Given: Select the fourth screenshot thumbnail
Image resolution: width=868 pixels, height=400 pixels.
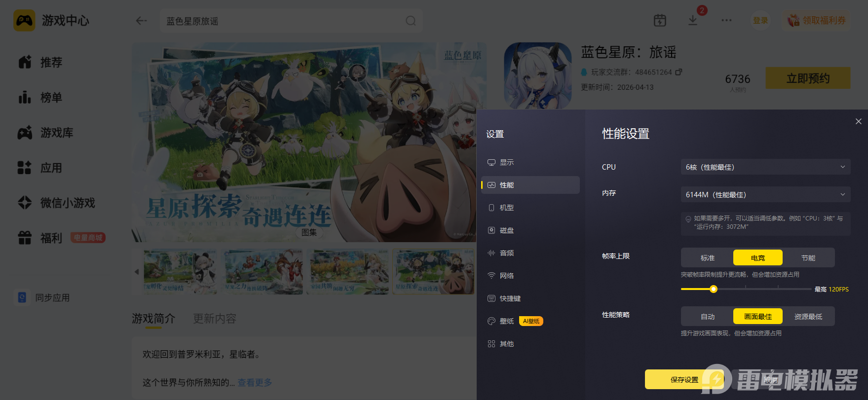Looking at the screenshot, I should pyautogui.click(x=433, y=272).
